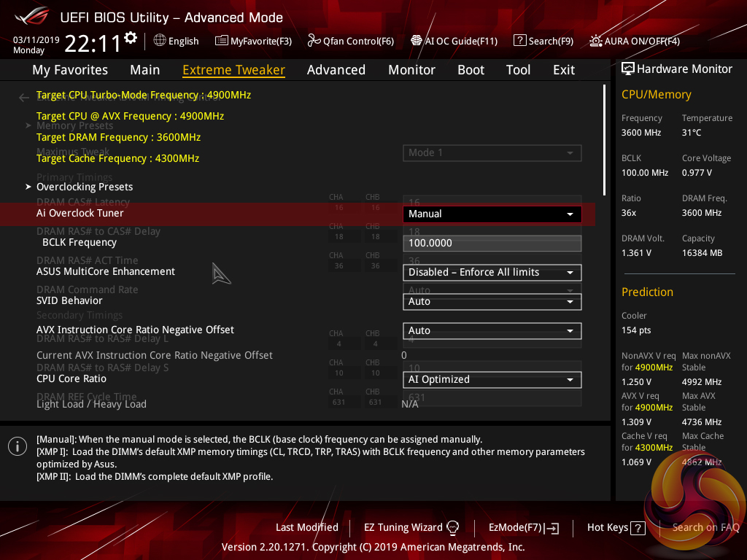Open Ai Overclock Tuner dropdown
Screen dimensions: 747x560
point(492,214)
